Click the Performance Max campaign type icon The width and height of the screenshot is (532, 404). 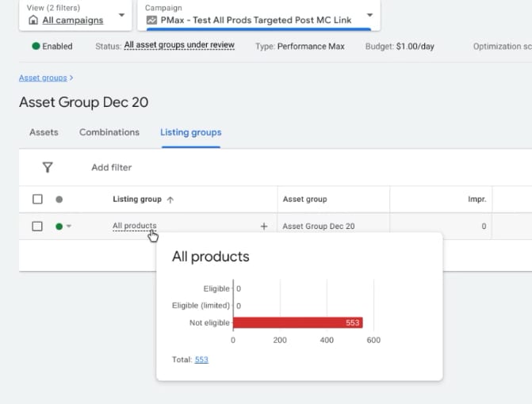(151, 20)
